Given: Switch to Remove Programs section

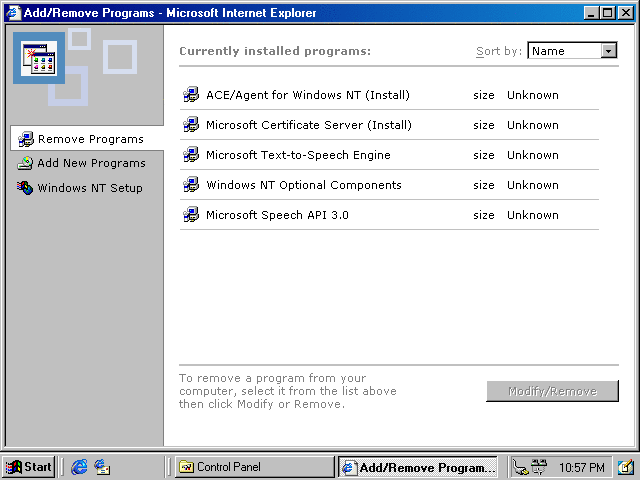Looking at the screenshot, I should pyautogui.click(x=87, y=139).
